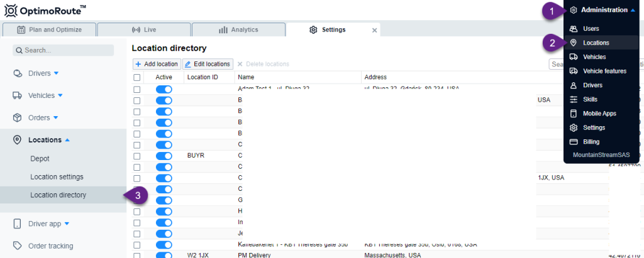The width and height of the screenshot is (644, 258).
Task: Click the pencil icon on Edit locations
Action: pyautogui.click(x=188, y=64)
